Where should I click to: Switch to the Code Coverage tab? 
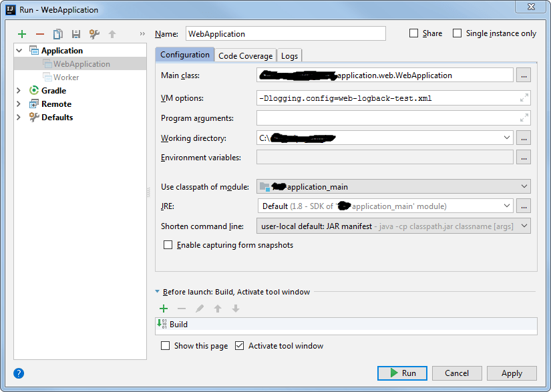pos(245,56)
